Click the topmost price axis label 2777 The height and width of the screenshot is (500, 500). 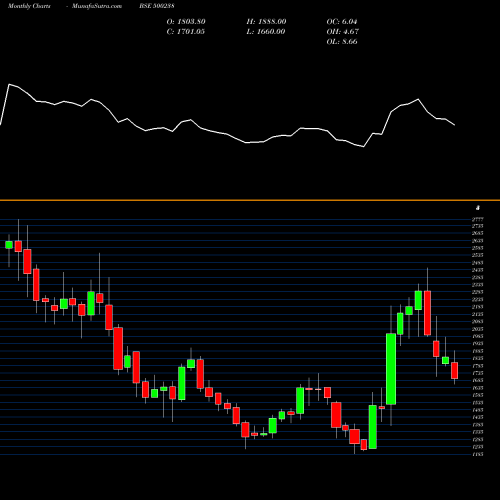click(478, 219)
